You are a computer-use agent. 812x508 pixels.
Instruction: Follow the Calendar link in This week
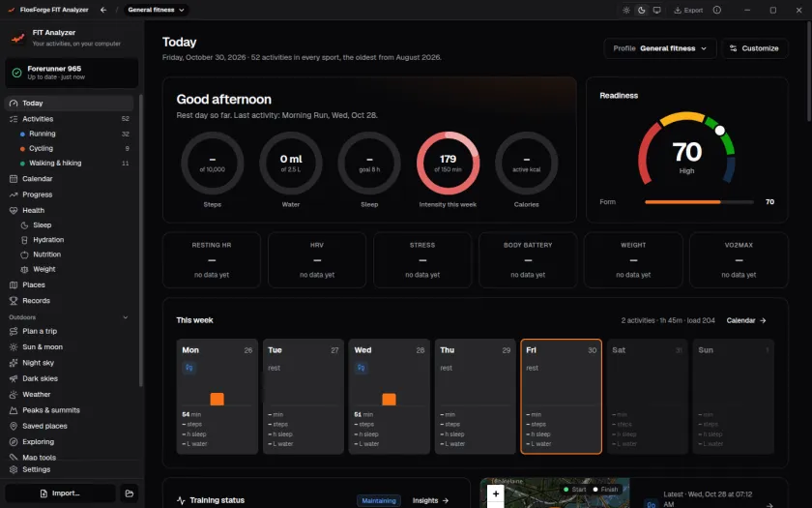pos(746,320)
